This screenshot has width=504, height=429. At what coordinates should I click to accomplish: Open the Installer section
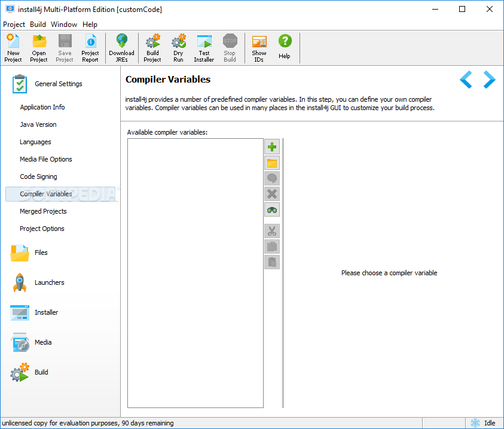click(34, 312)
